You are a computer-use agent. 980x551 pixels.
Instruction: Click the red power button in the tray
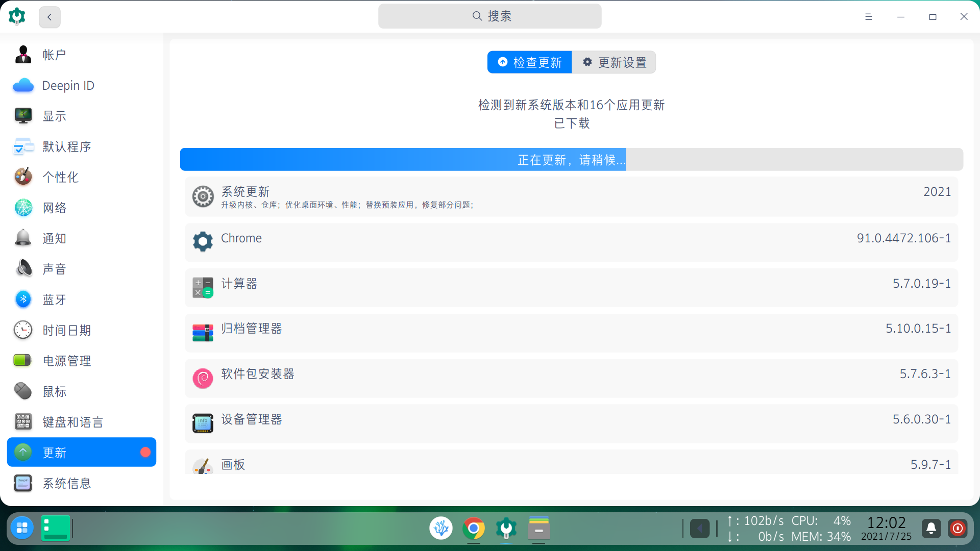pos(958,529)
